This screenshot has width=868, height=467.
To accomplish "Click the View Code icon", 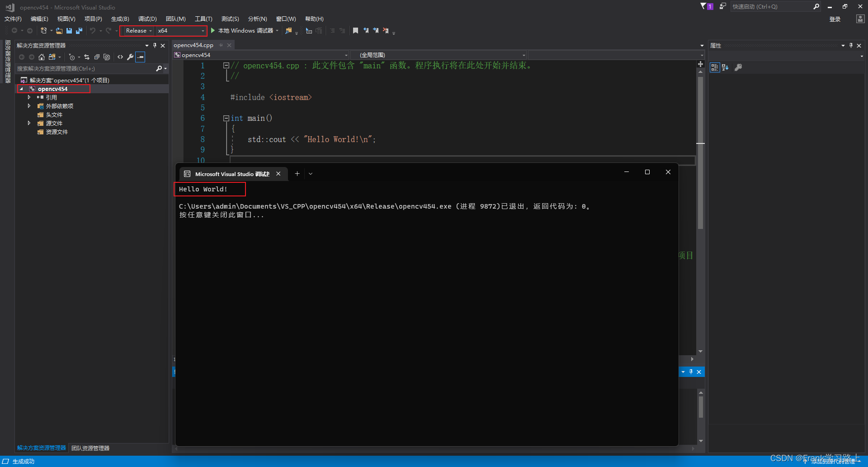I will (x=120, y=57).
